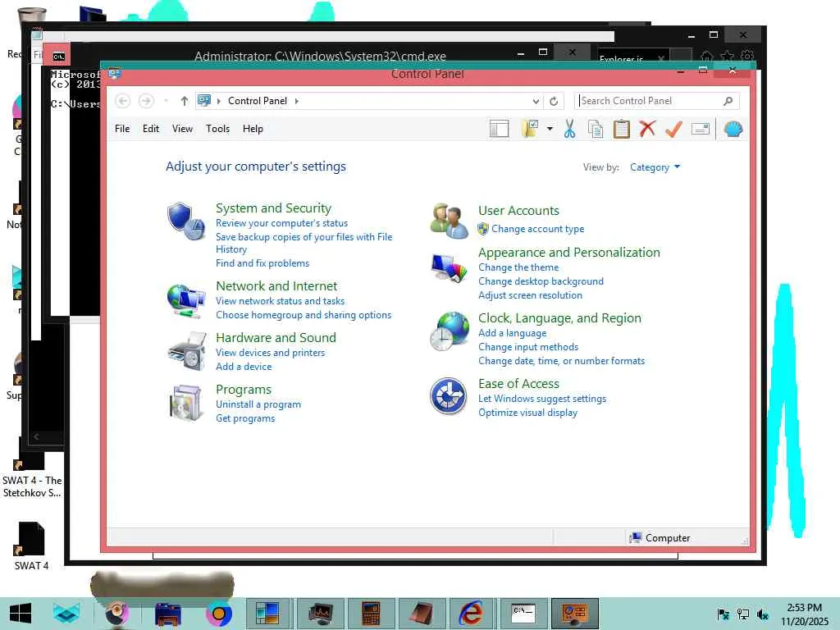Open the Edit menu
This screenshot has height=630, width=840.
(x=151, y=129)
